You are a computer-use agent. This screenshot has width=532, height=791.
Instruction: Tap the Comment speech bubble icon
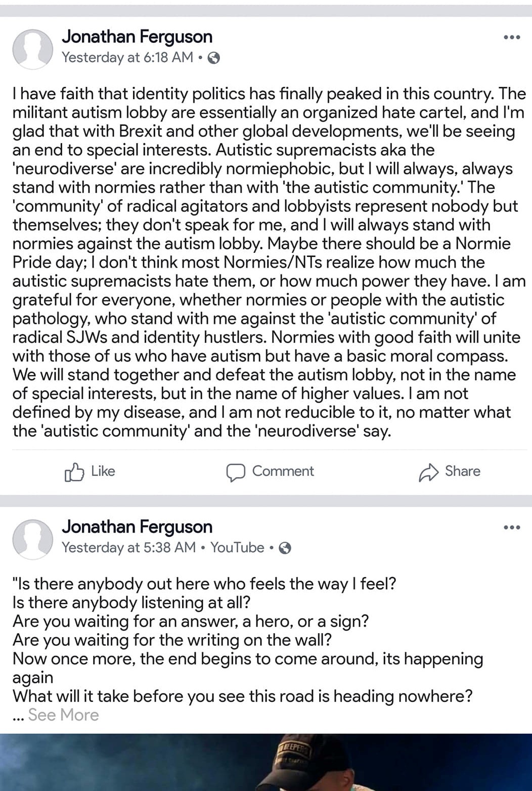(235, 472)
